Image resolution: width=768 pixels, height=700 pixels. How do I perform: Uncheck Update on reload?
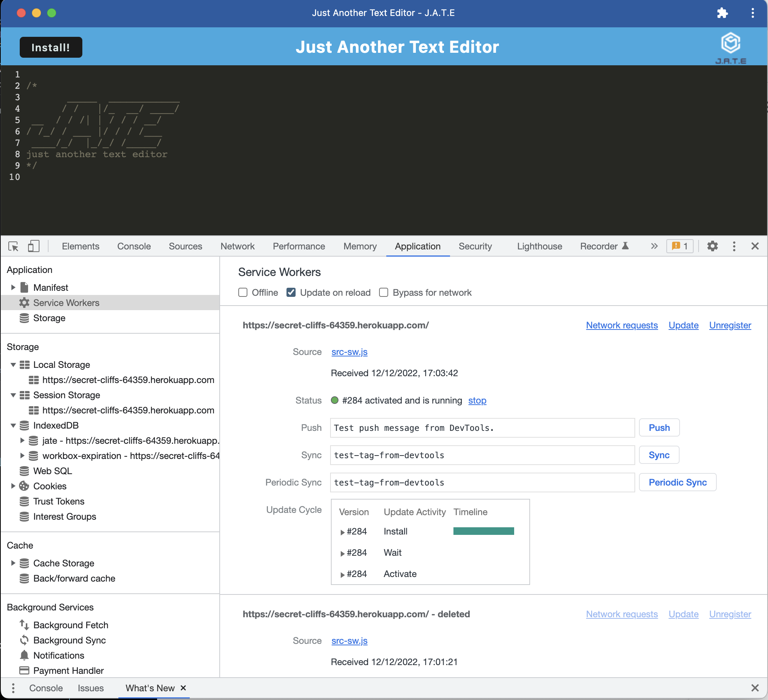pos(291,292)
